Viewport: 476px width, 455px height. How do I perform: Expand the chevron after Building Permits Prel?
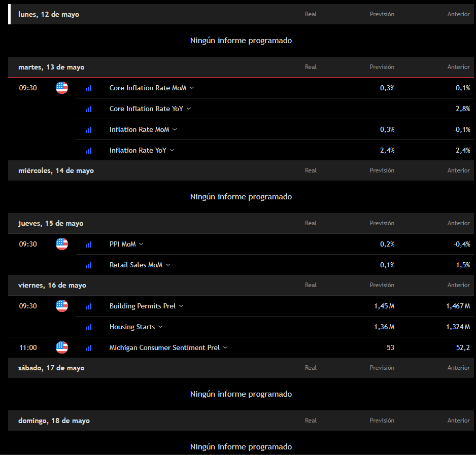[181, 306]
